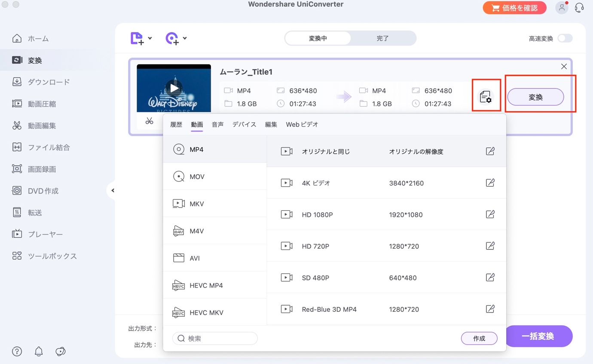Image resolution: width=593 pixels, height=364 pixels.
Task: Select the 変換 (Convert) sidebar item
Action: click(27, 61)
